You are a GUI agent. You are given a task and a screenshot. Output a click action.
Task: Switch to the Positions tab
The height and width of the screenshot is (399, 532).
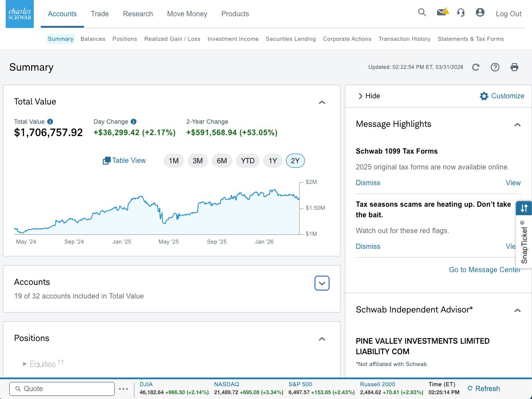[x=124, y=39]
